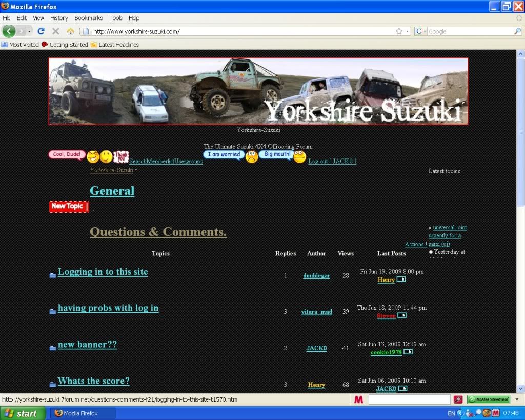The image size is (525, 420).
Task: Click the Log out [ JACK0 ] link
Action: click(332, 161)
